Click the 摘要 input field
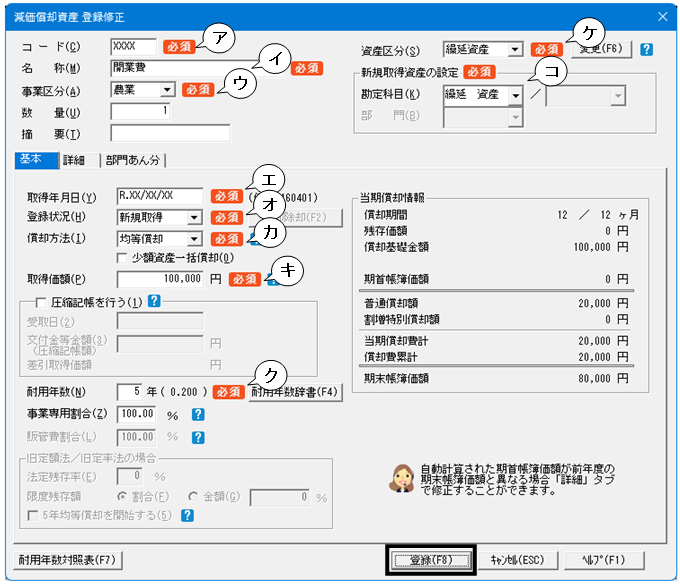 pyautogui.click(x=170, y=133)
